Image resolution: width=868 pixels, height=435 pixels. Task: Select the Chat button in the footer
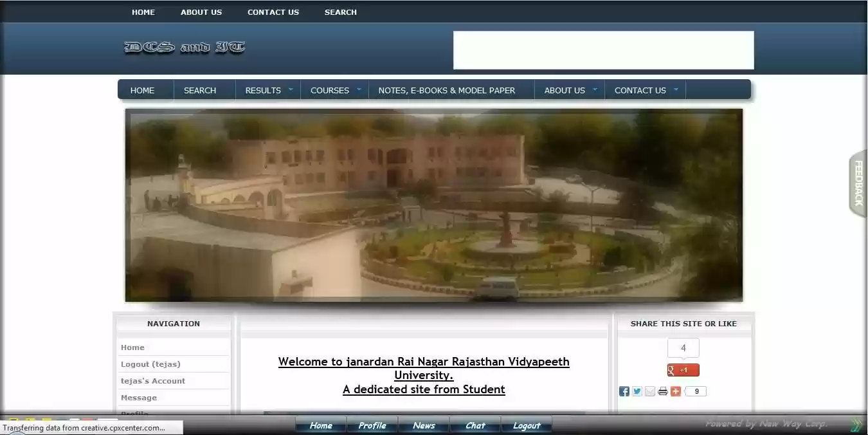475,425
